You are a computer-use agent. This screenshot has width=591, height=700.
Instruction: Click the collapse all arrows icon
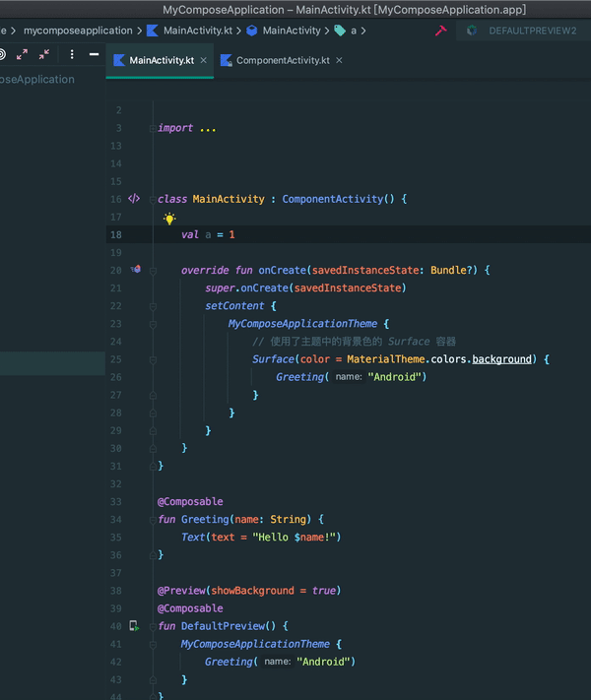tap(44, 54)
